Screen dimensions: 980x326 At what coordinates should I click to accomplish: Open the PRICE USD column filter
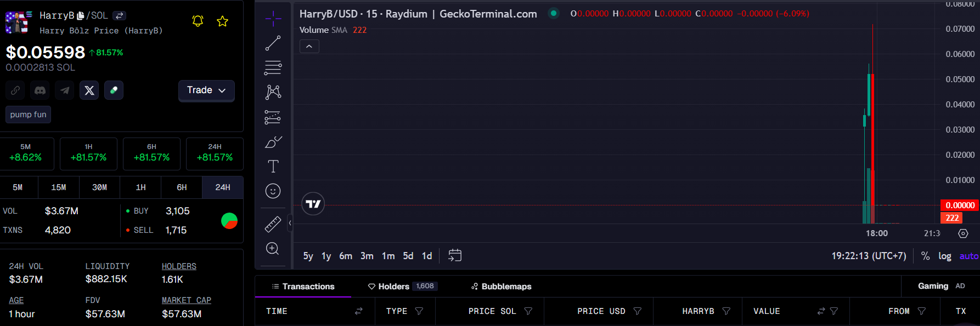637,311
